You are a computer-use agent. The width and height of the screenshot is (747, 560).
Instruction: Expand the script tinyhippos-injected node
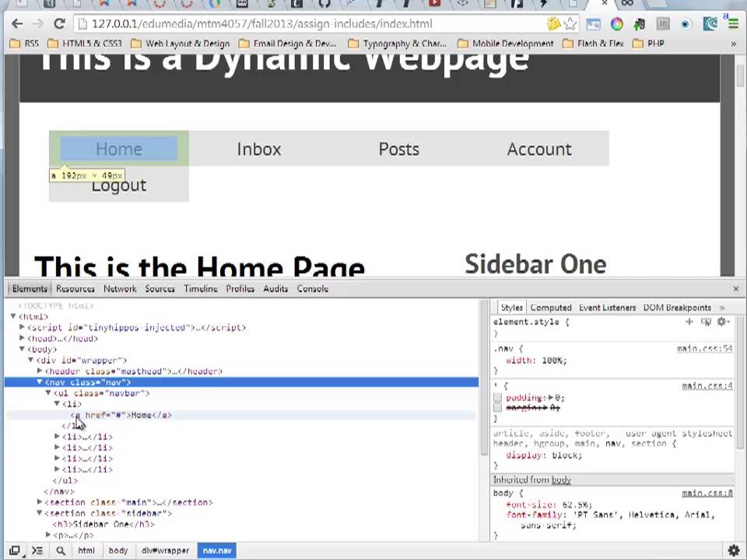(x=22, y=327)
